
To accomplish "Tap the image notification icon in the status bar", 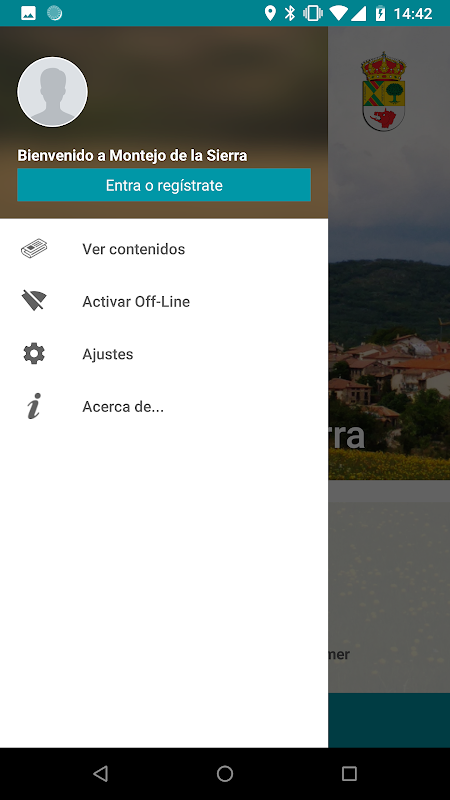I will tap(28, 13).
